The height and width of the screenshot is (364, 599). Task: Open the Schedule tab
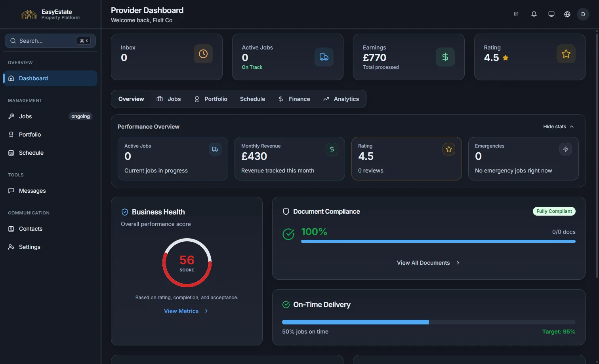[252, 99]
